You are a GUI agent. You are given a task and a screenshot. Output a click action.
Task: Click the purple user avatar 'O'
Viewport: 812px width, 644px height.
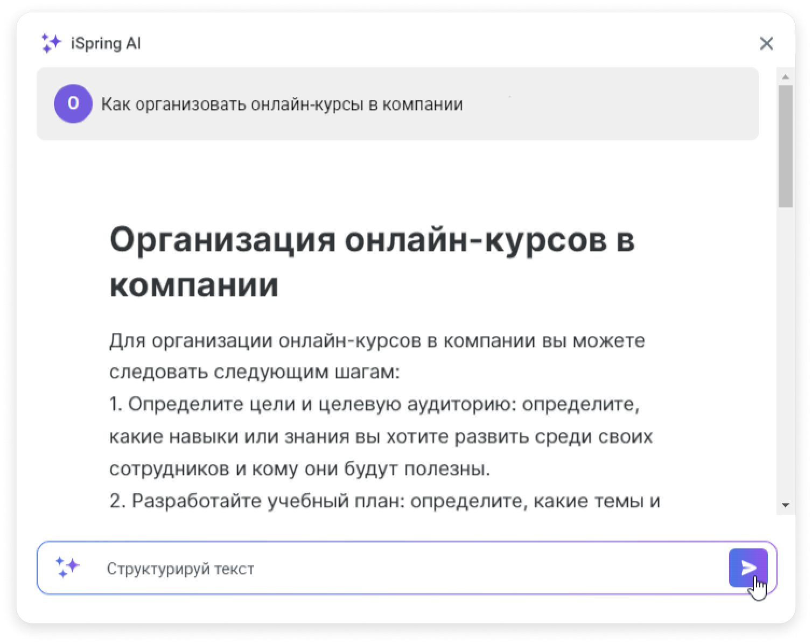pos(73,103)
